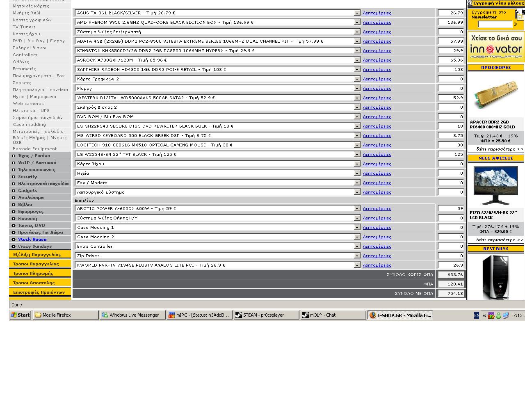Click δείτε περισσότερα under the Apacer offer
Image resolution: width=525 pixels, height=420 pixels.
tap(500, 149)
